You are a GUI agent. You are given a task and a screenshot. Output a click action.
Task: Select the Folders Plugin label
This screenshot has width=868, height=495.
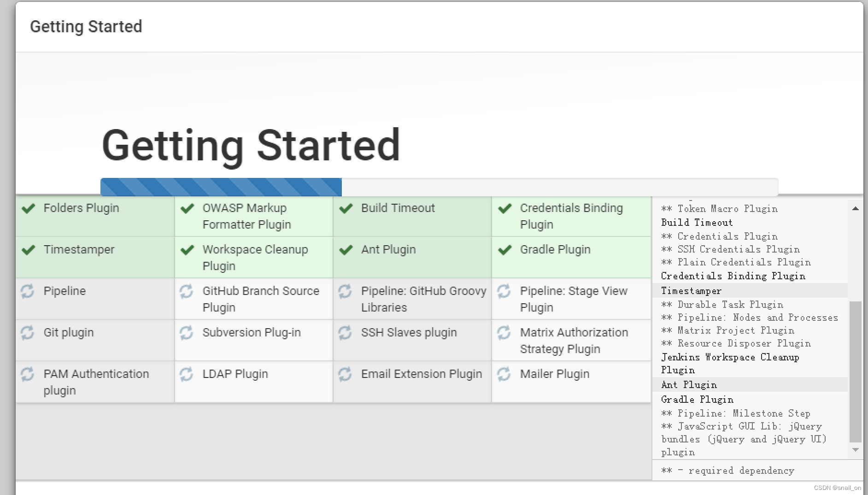(81, 208)
